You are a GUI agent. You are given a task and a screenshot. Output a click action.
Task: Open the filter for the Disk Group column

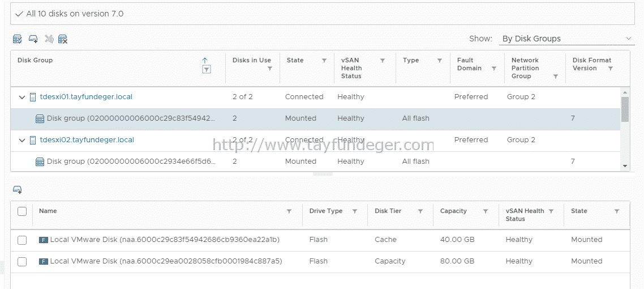pos(206,70)
